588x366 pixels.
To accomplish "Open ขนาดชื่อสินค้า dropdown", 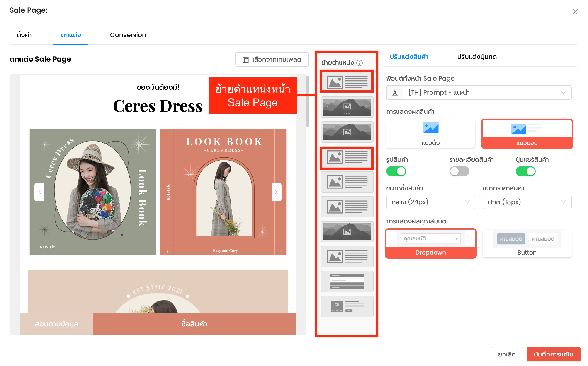I will coord(430,202).
